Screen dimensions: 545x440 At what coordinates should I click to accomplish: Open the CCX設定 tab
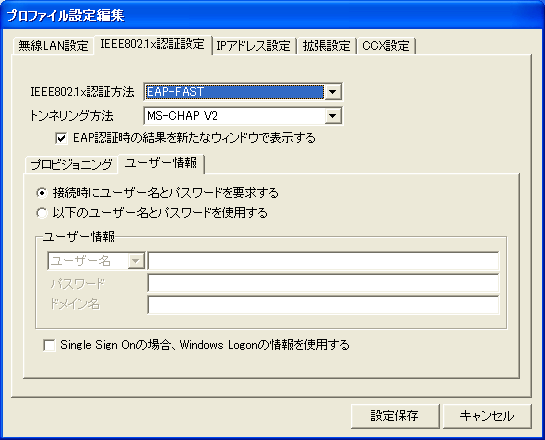tap(386, 46)
